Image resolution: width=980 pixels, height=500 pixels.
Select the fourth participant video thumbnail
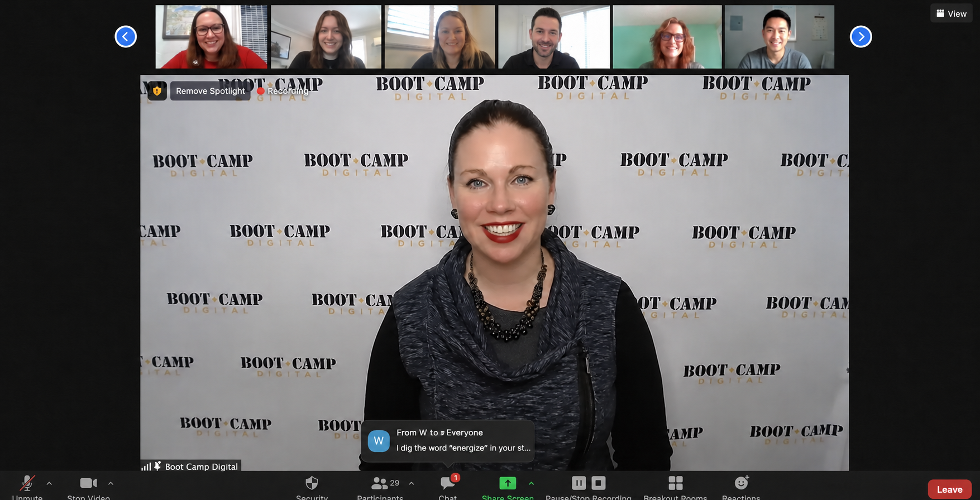pos(554,37)
